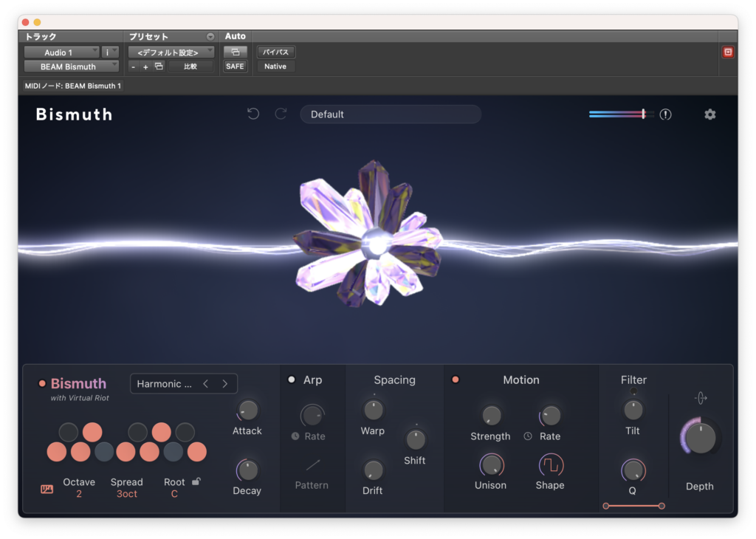This screenshot has height=539, width=756.
Task: Change the Root note value C
Action: (x=174, y=494)
